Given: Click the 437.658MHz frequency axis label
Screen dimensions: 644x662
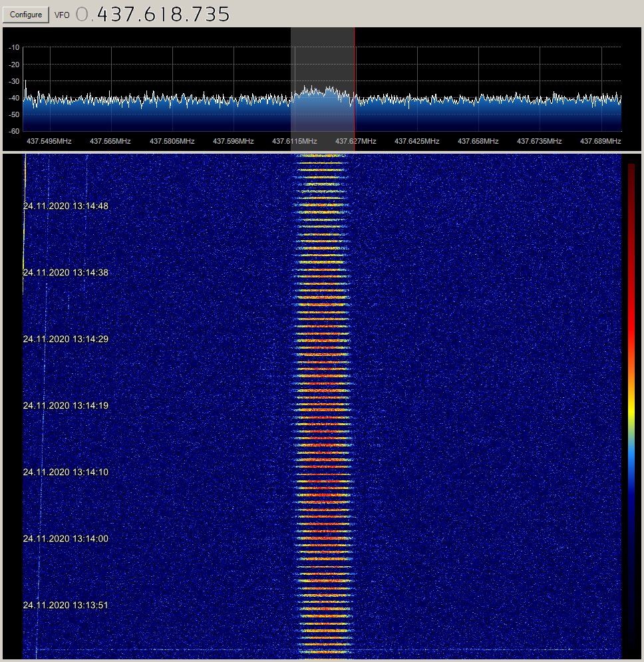Looking at the screenshot, I should [478, 142].
